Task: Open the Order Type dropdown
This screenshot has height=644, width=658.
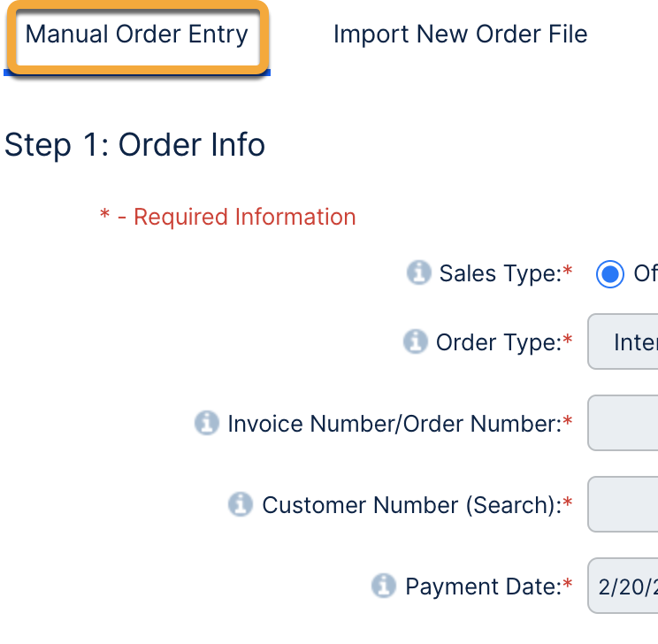Action: click(x=623, y=341)
